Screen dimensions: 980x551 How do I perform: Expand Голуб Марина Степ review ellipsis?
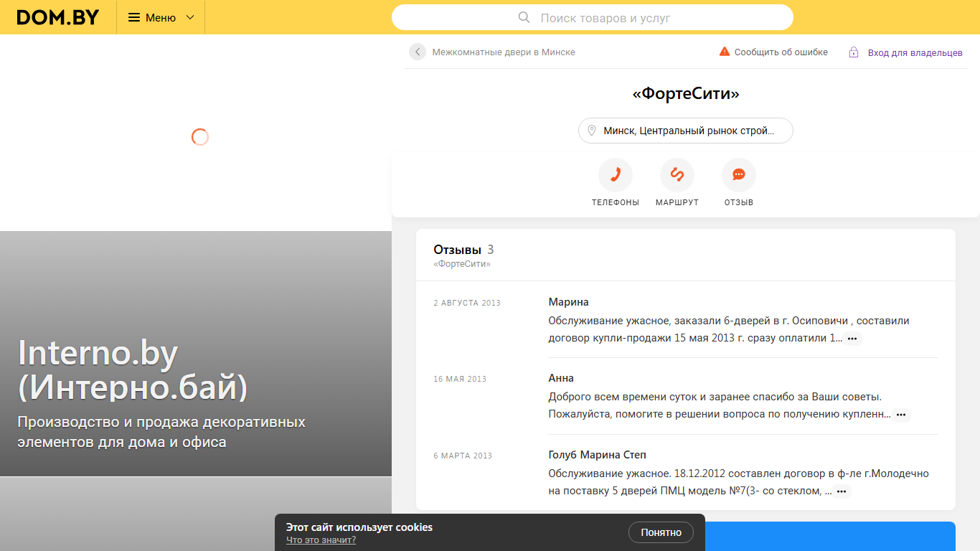click(x=842, y=492)
